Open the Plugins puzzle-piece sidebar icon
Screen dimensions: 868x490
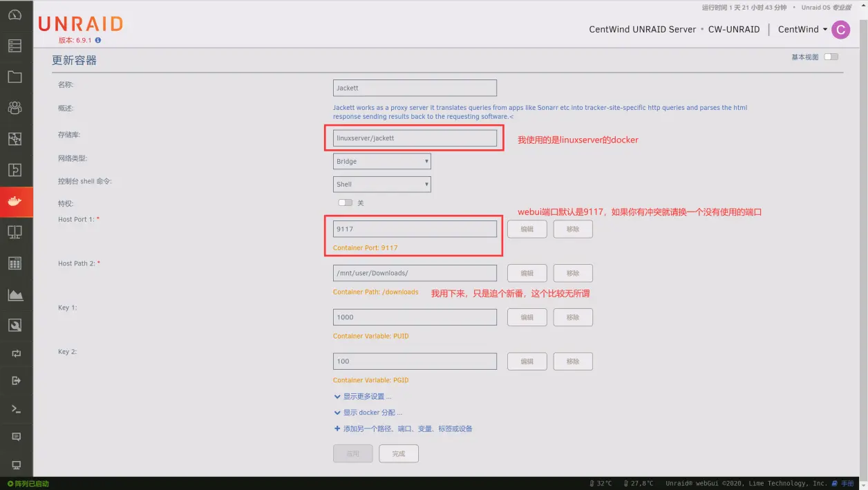(15, 170)
